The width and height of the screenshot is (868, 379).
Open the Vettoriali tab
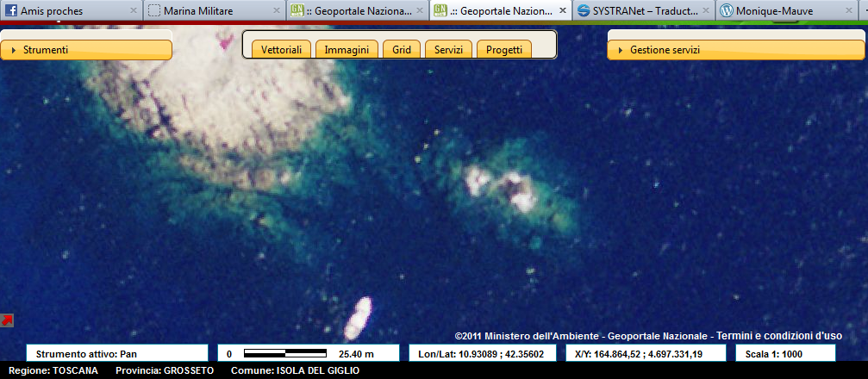[x=281, y=50]
